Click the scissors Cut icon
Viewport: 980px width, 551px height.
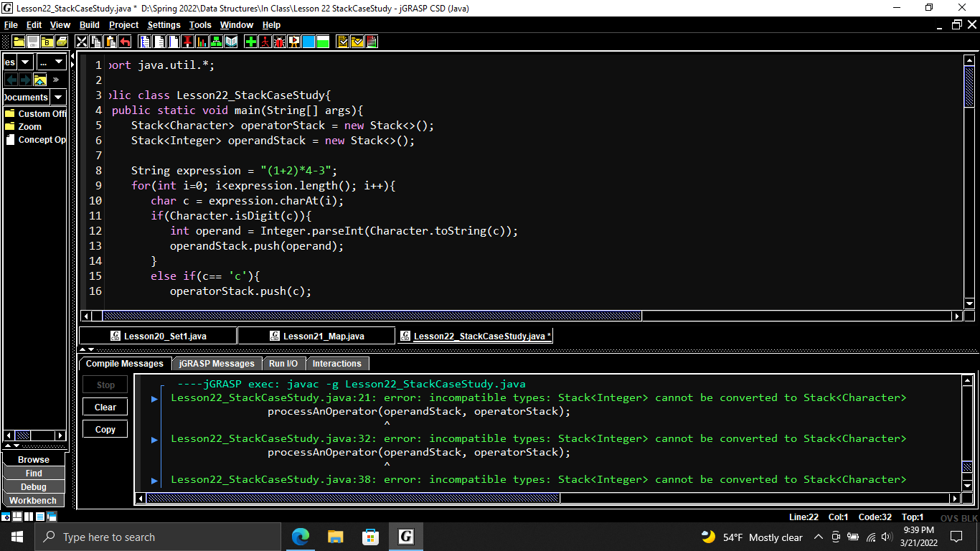[81, 42]
